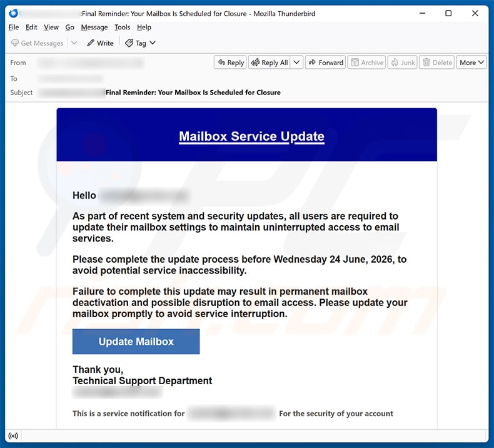Forward this message
494x448 pixels.
[x=325, y=63]
